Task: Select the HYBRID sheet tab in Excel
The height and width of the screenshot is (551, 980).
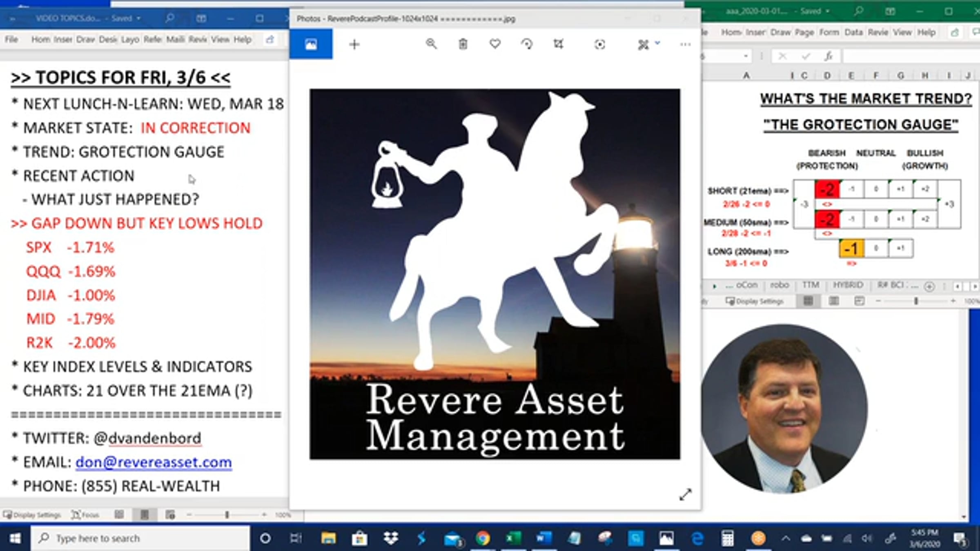Action: pos(848,285)
